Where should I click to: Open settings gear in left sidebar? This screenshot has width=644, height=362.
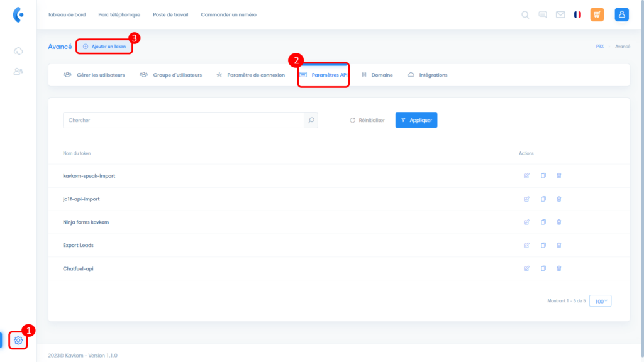(18, 340)
